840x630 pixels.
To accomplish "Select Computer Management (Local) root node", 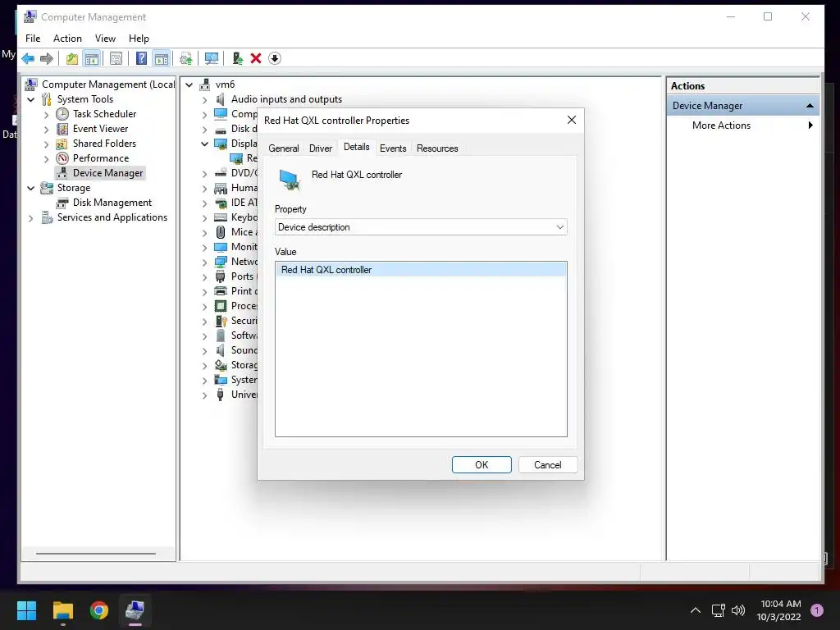I will tap(108, 84).
